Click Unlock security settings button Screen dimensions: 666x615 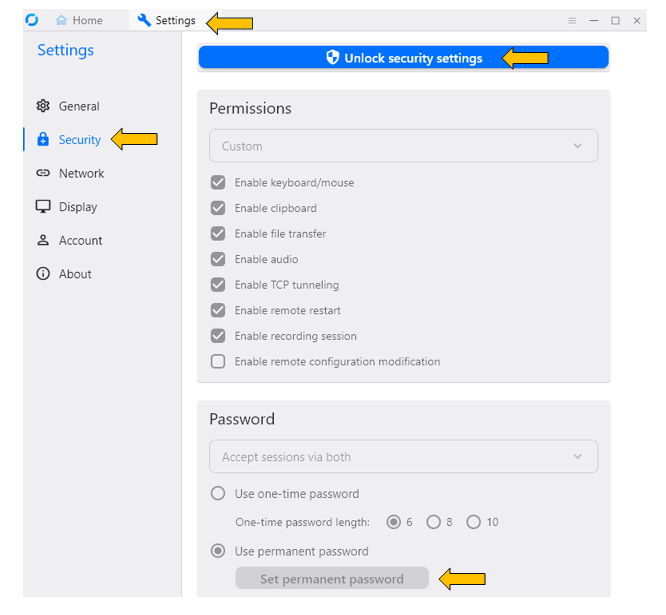403,58
